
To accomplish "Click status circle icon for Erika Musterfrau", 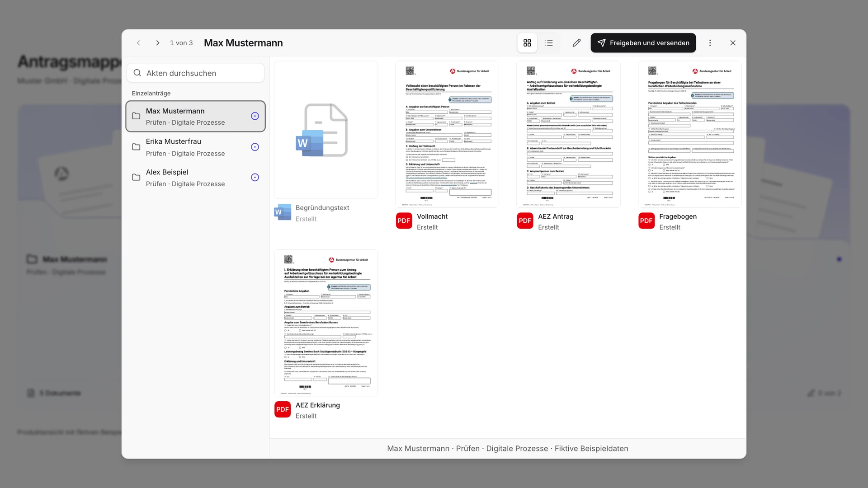I will pos(255,147).
